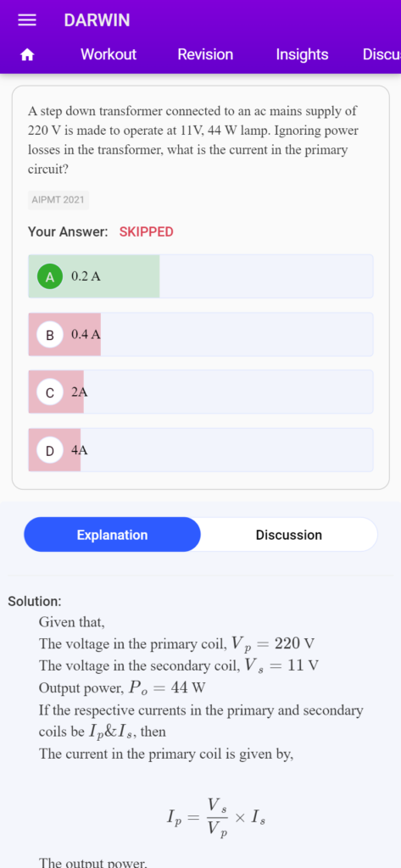This screenshot has height=868, width=401.
Task: Click the DARWIN app title
Action: click(x=97, y=20)
